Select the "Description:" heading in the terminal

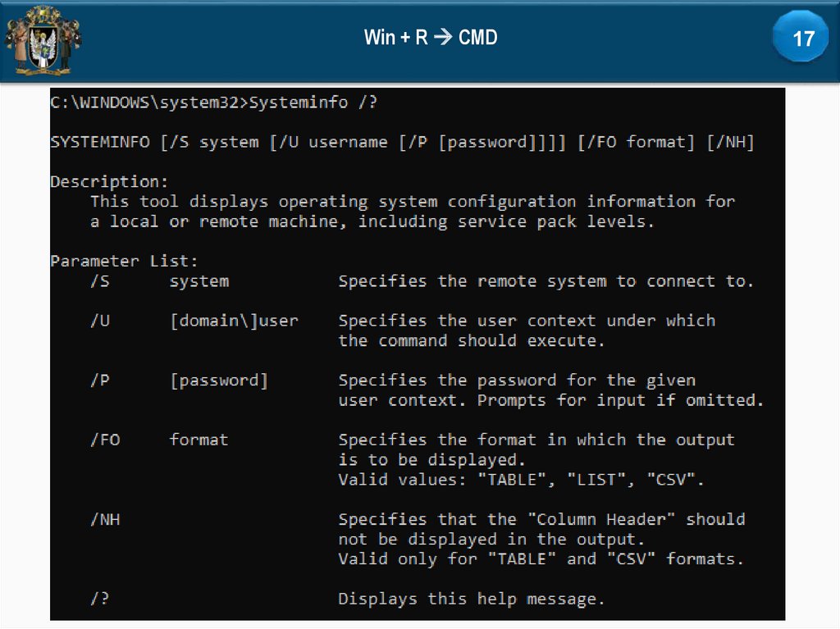tap(109, 181)
